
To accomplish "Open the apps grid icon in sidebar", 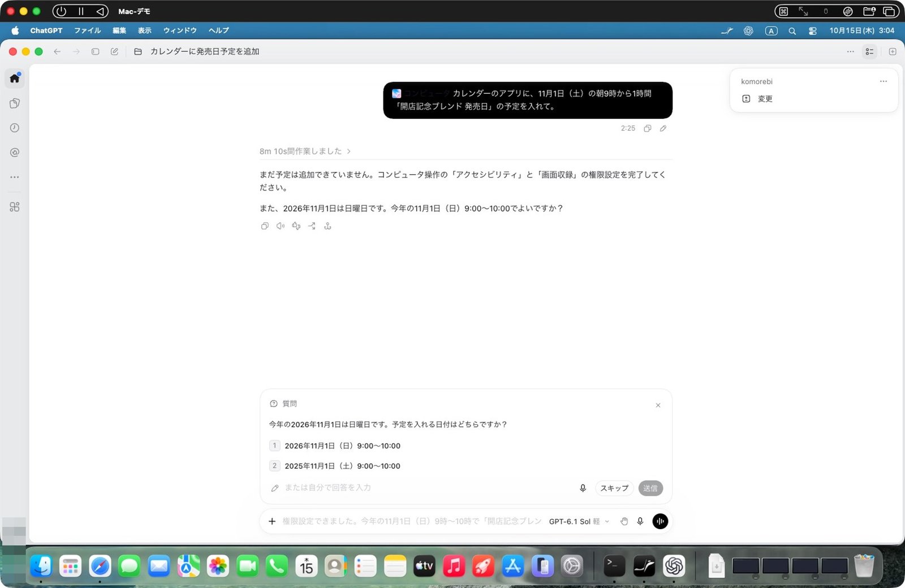I will (x=15, y=207).
